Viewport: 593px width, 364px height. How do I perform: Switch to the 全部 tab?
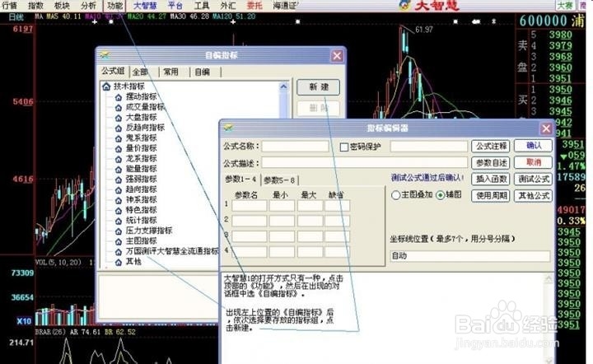(x=140, y=72)
